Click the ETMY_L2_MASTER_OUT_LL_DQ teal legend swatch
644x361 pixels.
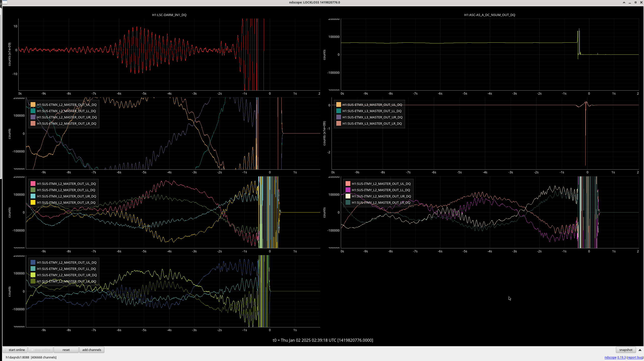(x=33, y=269)
